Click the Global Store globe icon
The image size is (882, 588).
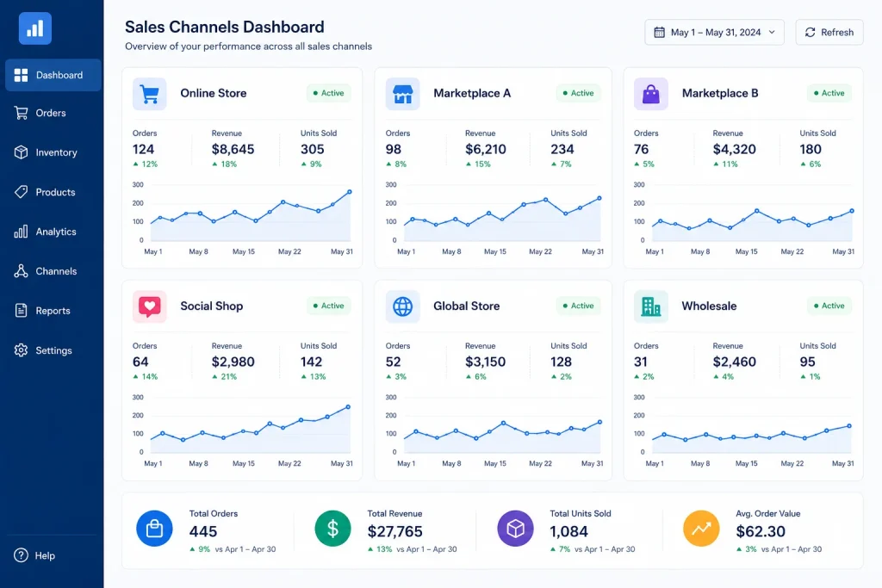[403, 306]
